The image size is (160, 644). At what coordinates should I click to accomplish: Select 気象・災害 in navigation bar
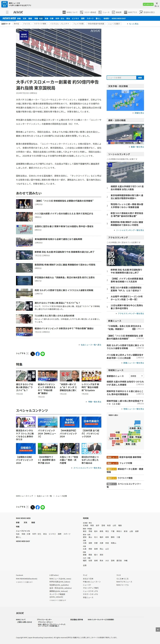[x=49, y=18]
